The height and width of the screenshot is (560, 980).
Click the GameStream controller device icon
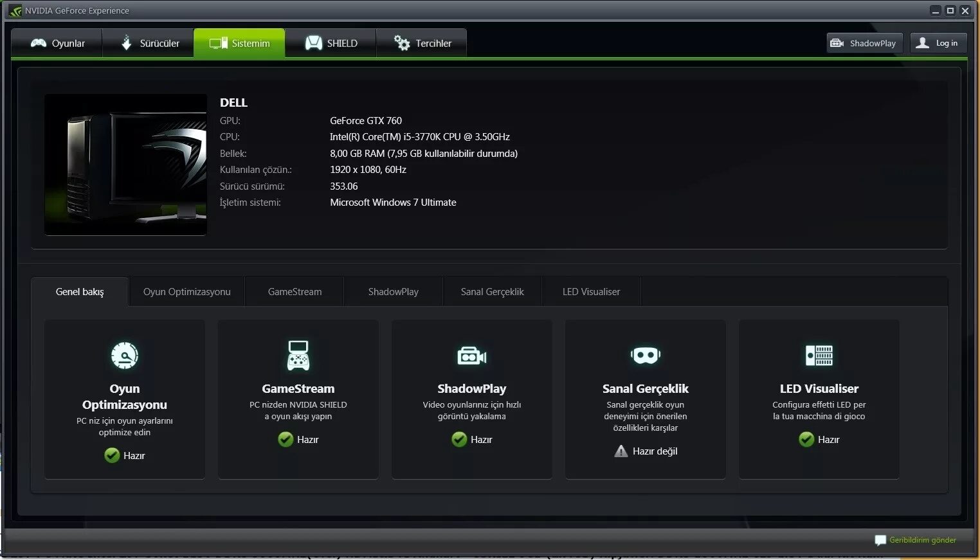coord(298,356)
